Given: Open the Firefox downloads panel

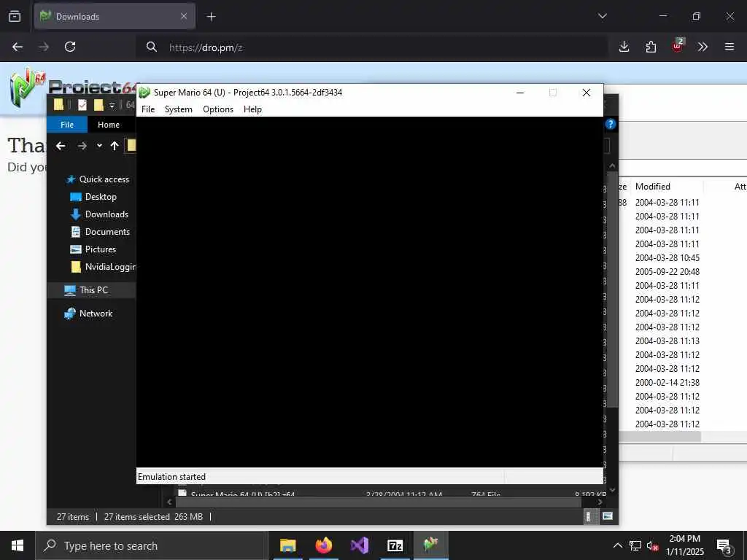Looking at the screenshot, I should pyautogui.click(x=624, y=47).
